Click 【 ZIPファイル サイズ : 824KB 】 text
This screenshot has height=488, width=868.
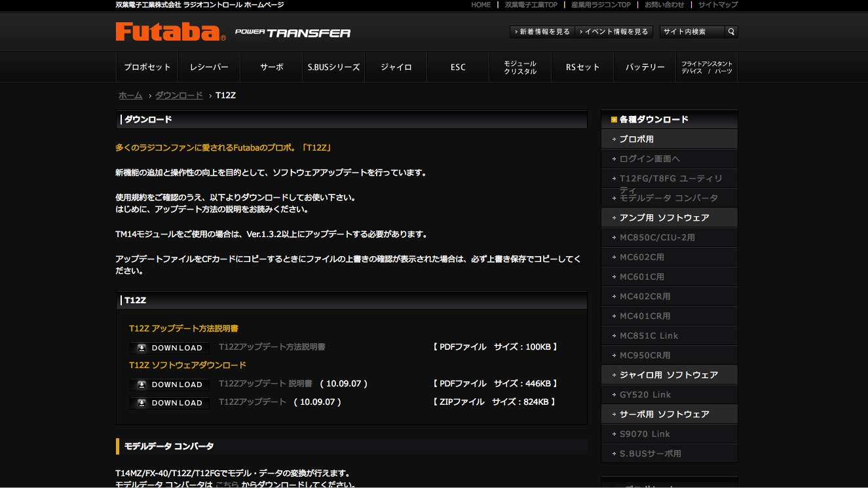[x=495, y=402]
